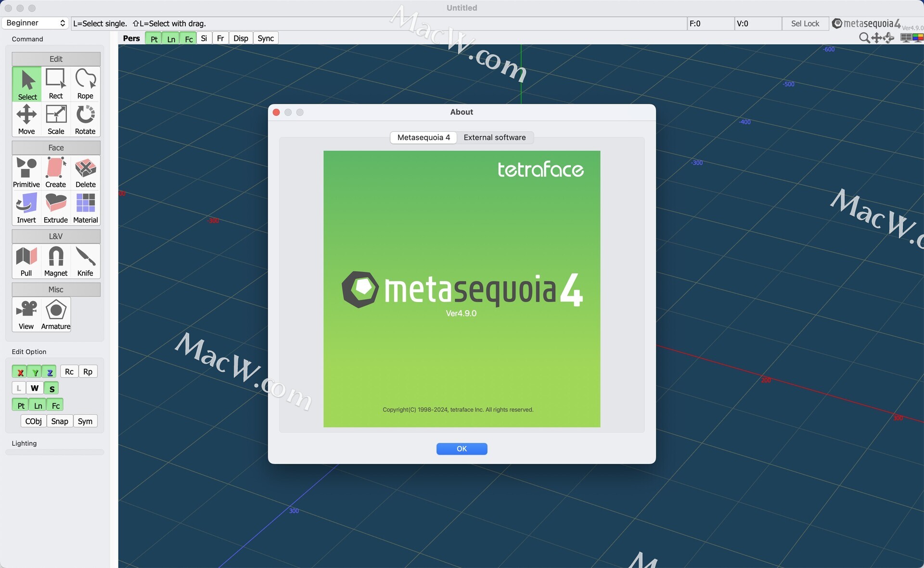
Task: Click the gray split-view monitor icon
Action: (x=906, y=38)
